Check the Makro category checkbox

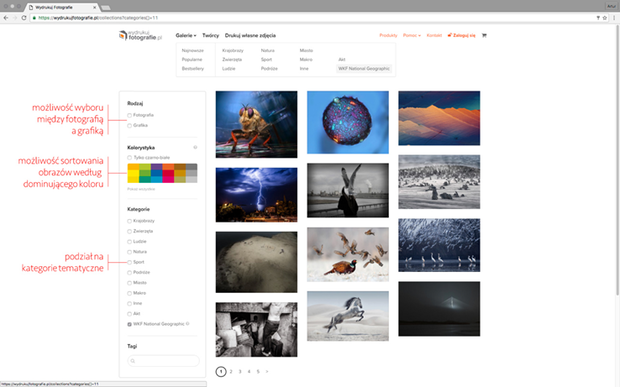[129, 293]
